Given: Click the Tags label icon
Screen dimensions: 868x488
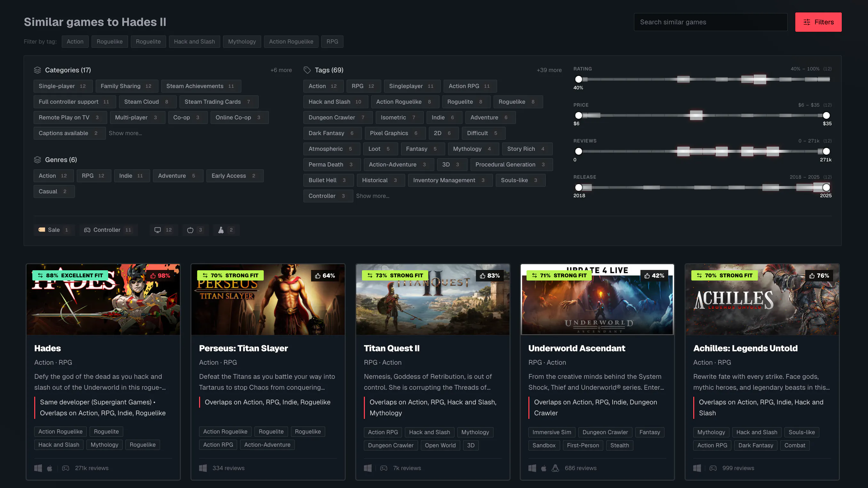Looking at the screenshot, I should [x=307, y=70].
